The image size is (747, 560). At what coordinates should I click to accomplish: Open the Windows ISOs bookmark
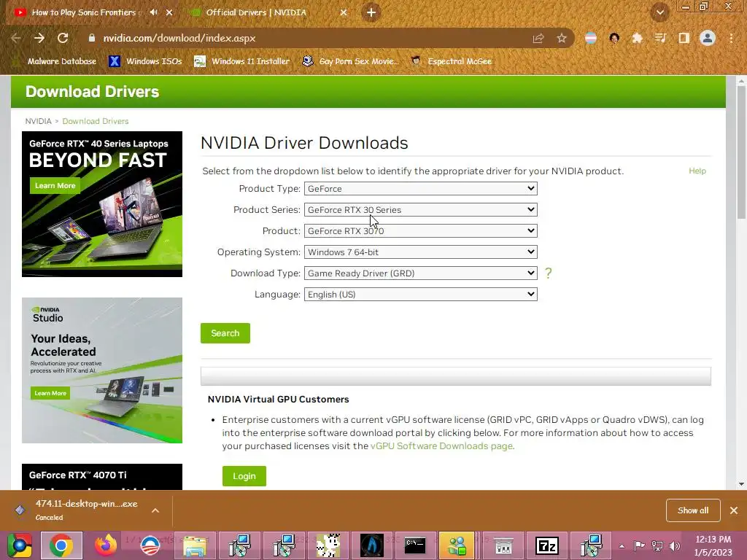click(x=145, y=61)
